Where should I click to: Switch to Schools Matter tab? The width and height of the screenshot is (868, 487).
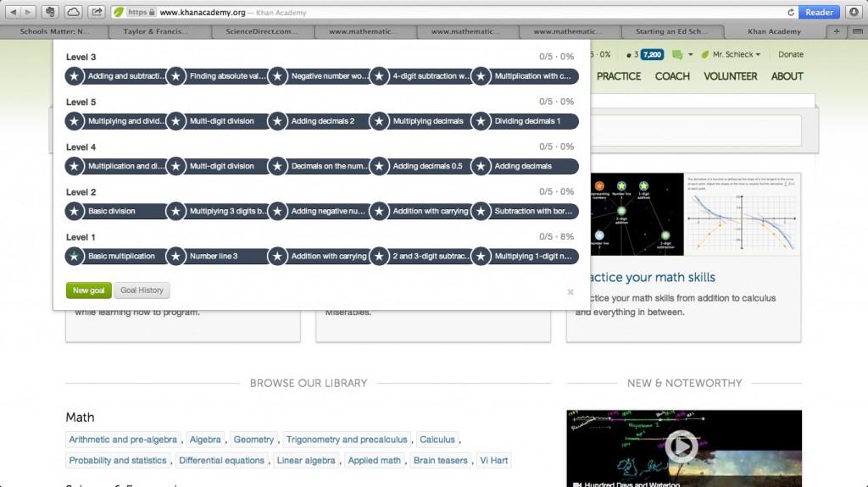(54, 31)
